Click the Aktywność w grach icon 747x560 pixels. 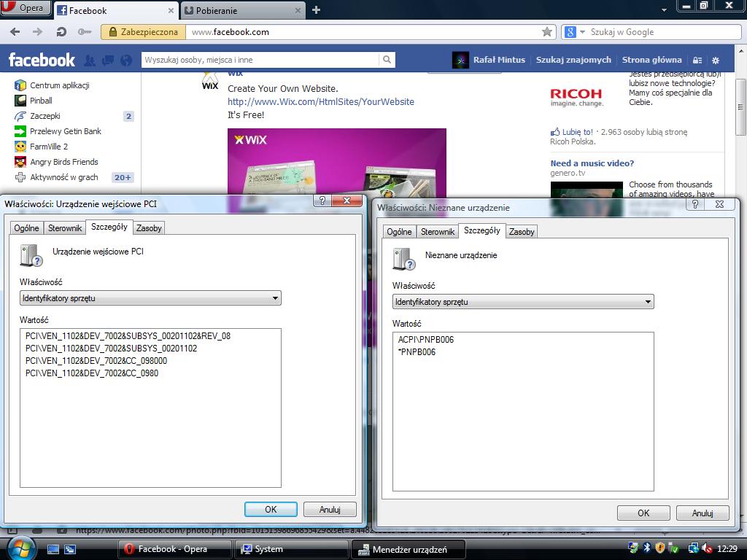[x=20, y=177]
